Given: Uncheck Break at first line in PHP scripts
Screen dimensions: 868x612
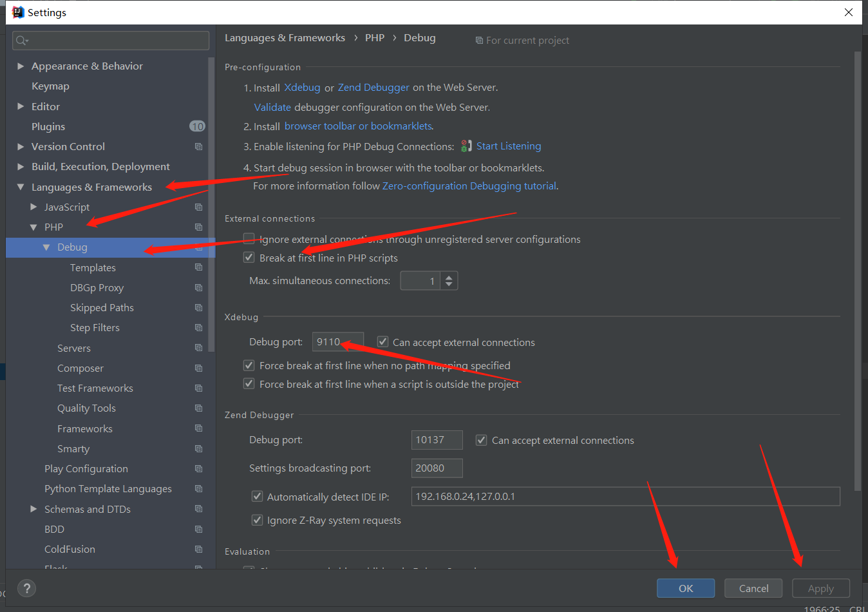Looking at the screenshot, I should coord(249,257).
